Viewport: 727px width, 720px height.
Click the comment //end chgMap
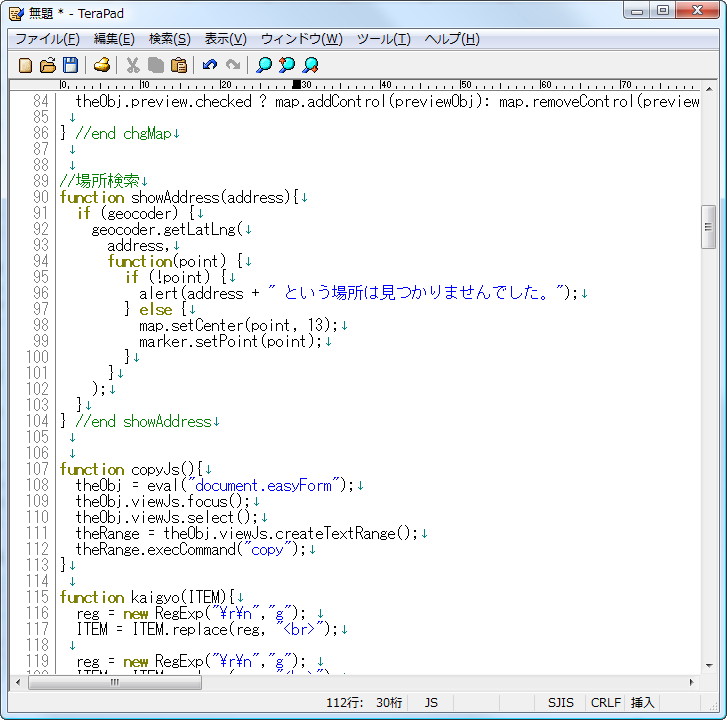click(x=123, y=134)
